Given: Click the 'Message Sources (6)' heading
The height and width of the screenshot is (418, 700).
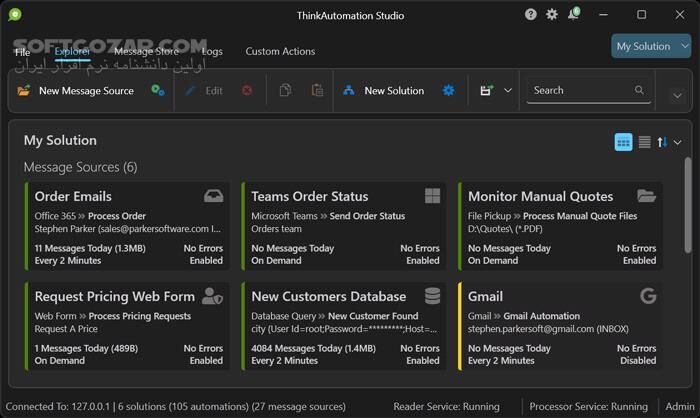Looking at the screenshot, I should click(80, 167).
